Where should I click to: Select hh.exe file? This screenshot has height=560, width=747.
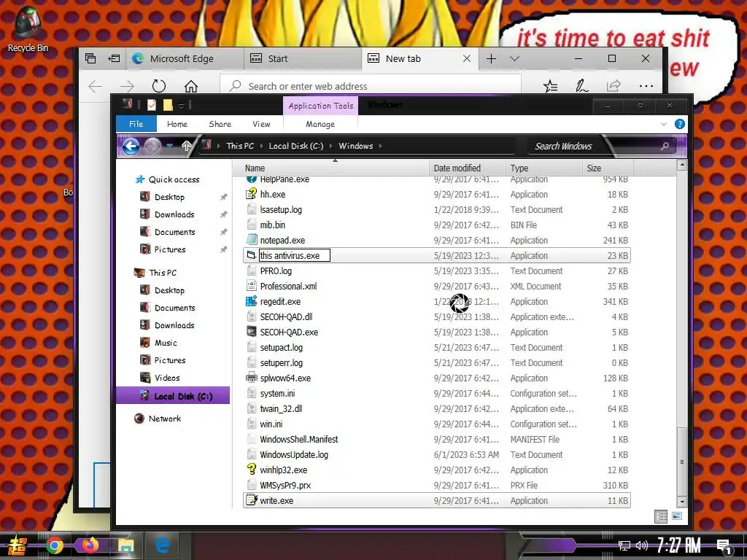point(273,194)
